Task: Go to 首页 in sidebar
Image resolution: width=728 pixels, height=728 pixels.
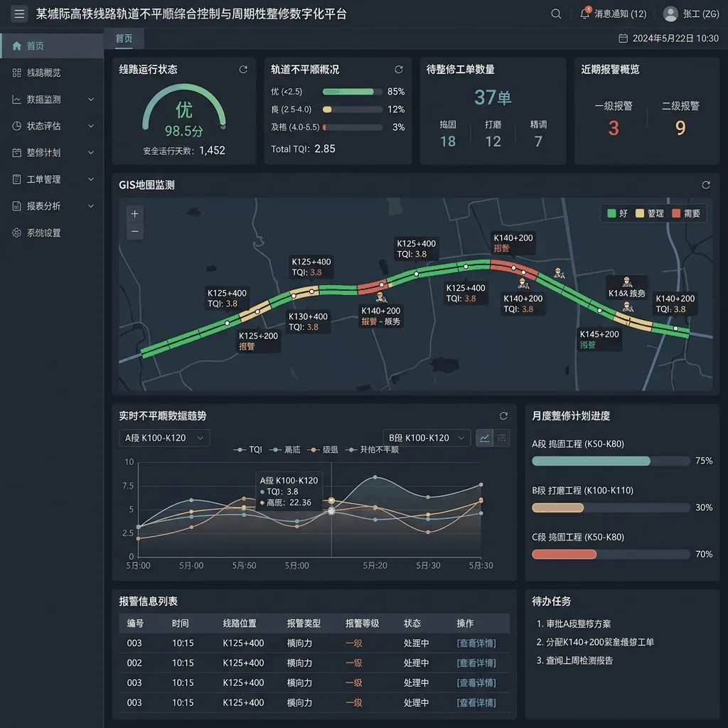Action: [x=51, y=45]
